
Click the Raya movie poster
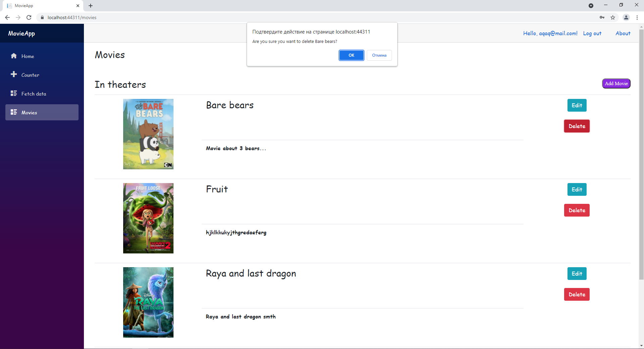(148, 302)
